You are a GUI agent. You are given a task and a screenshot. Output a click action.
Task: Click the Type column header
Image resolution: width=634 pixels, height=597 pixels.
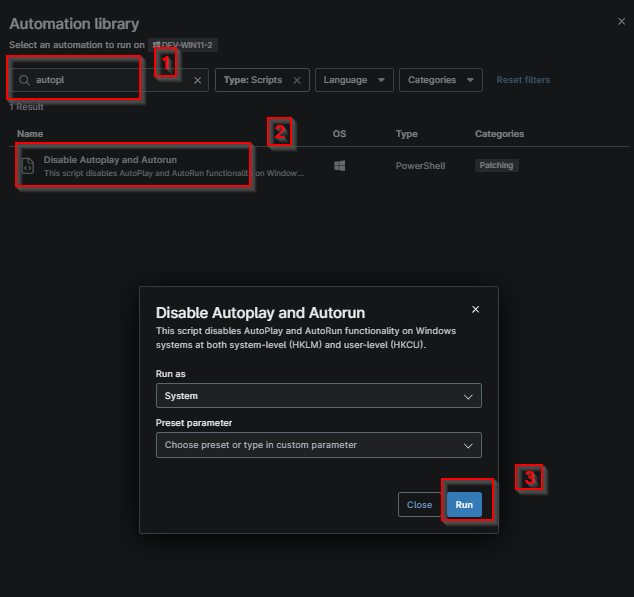tap(407, 134)
